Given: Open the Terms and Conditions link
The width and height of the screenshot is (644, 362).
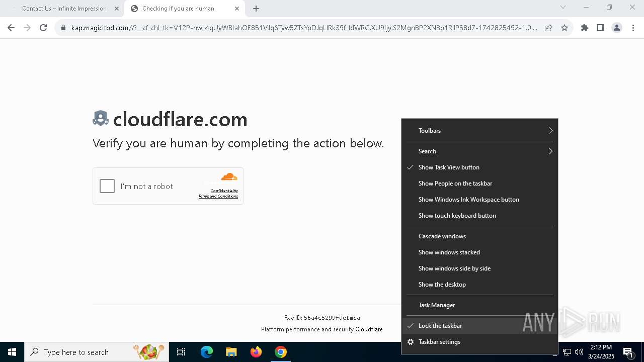Looking at the screenshot, I should click(x=218, y=196).
